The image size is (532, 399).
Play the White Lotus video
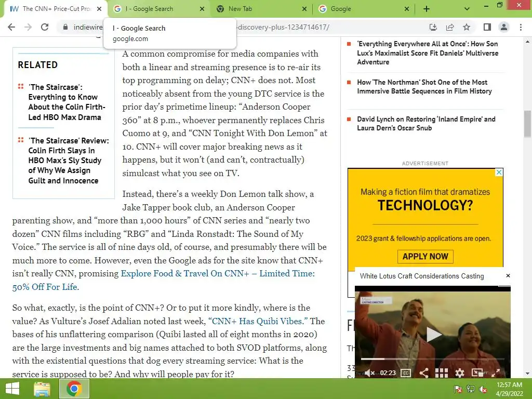433,334
